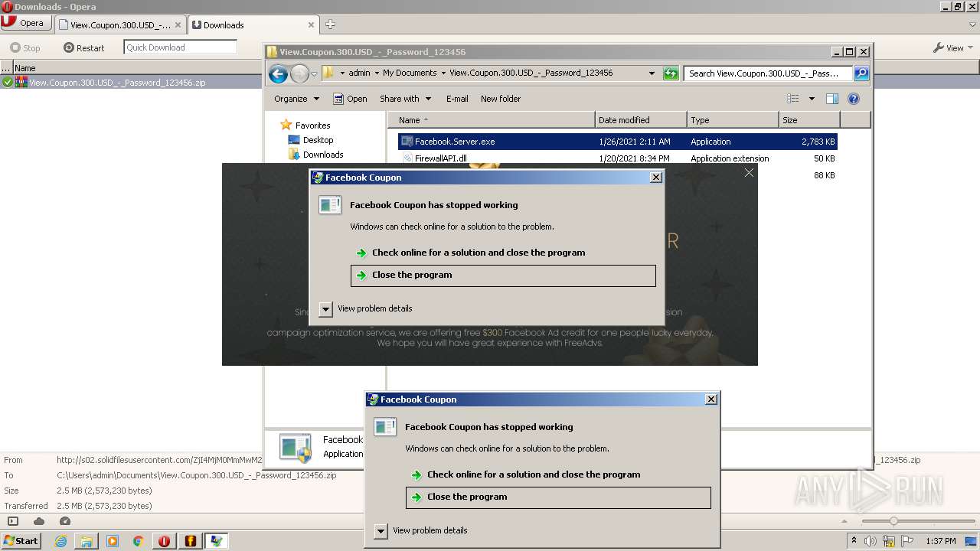
Task: Open the view options dropdown arrow
Action: 812,99
